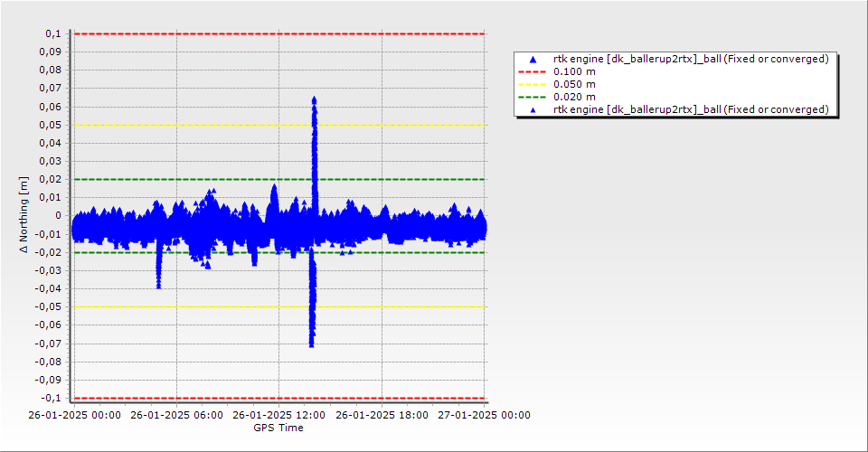Click the '-0,05' y-axis tick label
The height and width of the screenshot is (452, 868).
tap(49, 307)
